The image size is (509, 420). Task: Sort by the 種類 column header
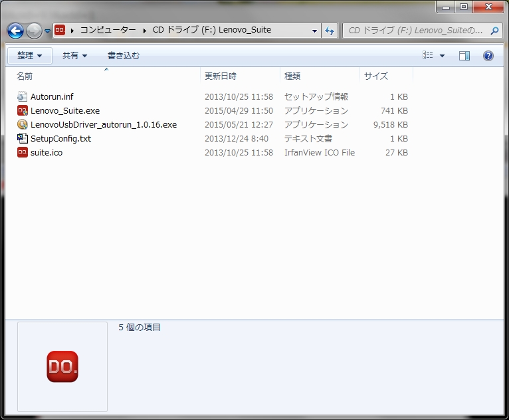coord(292,76)
